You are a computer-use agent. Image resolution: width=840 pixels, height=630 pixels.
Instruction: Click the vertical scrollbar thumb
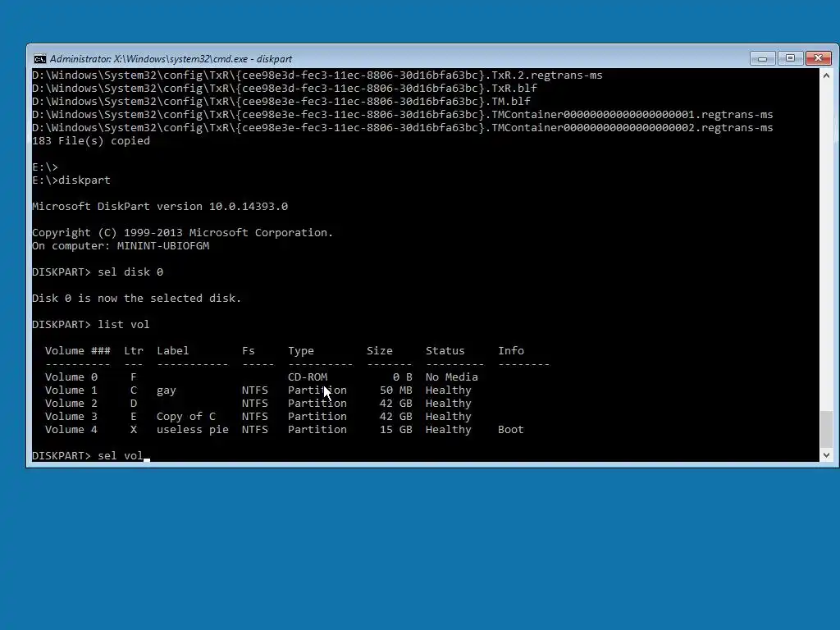pos(826,428)
